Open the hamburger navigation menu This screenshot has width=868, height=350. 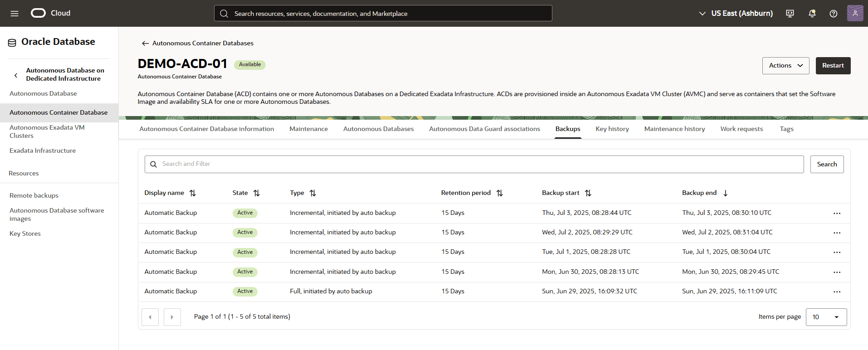point(15,14)
